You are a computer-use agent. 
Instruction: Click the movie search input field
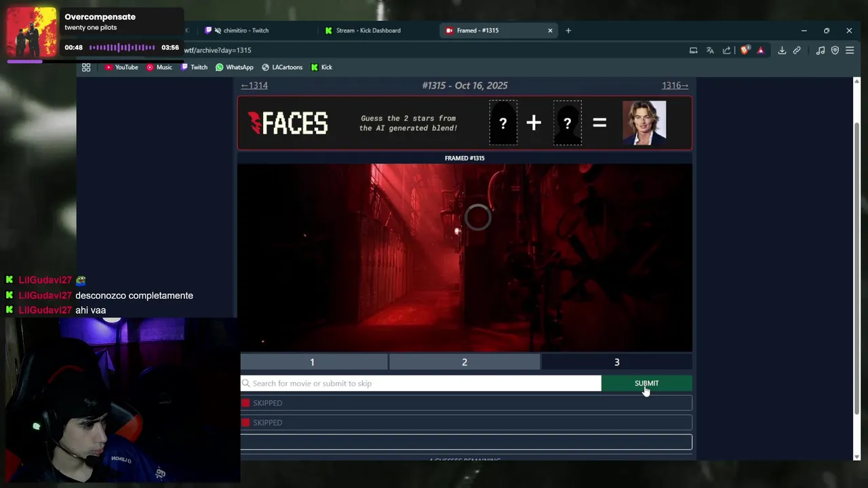pyautogui.click(x=420, y=384)
